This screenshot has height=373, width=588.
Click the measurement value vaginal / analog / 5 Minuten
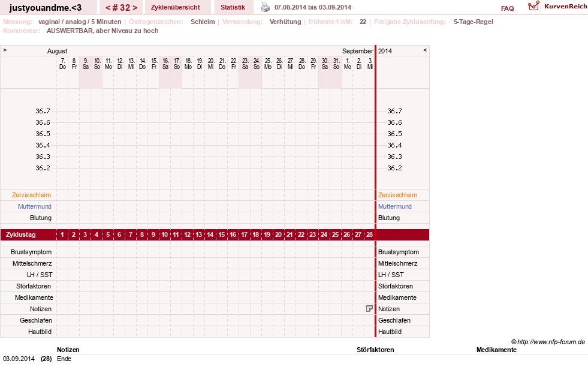coord(80,22)
